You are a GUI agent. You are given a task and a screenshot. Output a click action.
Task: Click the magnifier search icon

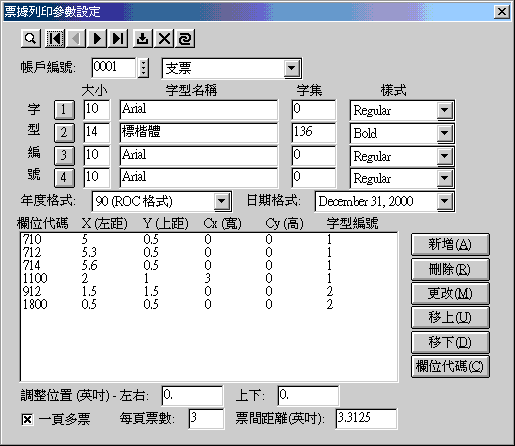[31, 39]
